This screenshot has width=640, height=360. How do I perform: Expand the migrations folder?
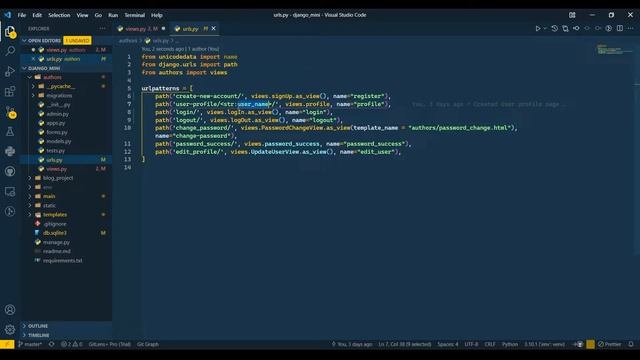pos(66,96)
